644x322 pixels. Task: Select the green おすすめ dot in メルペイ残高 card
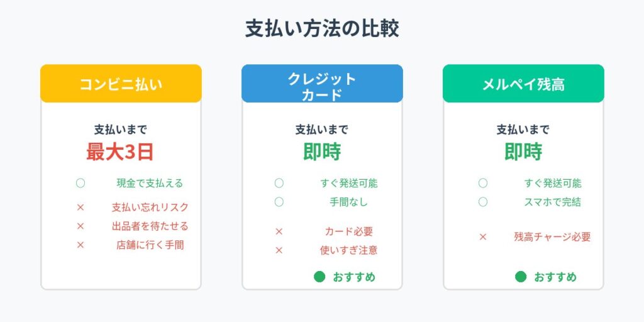tap(520, 277)
